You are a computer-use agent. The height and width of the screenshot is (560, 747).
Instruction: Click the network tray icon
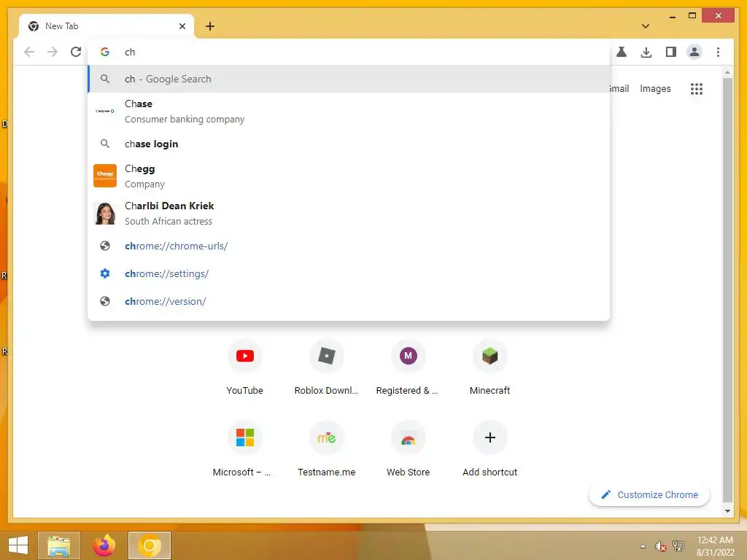(678, 545)
